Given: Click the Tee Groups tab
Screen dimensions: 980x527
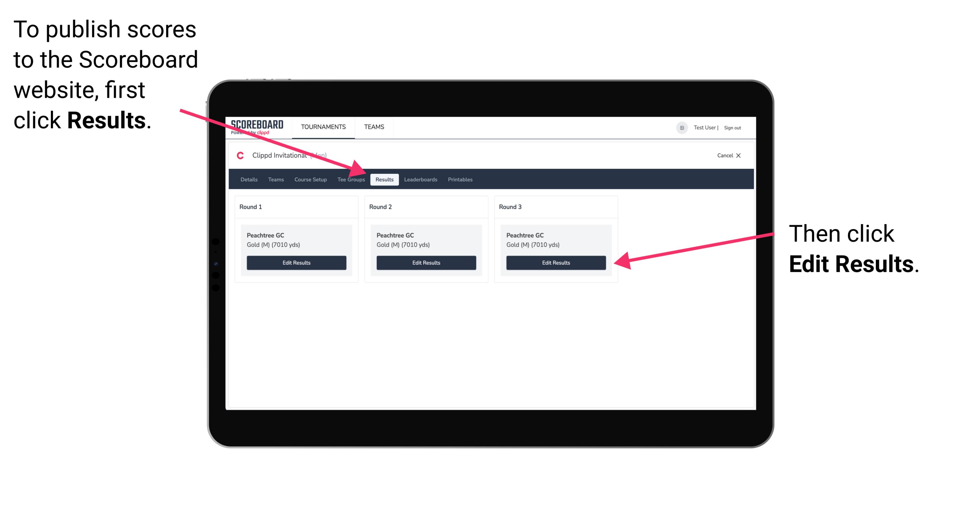Looking at the screenshot, I should pyautogui.click(x=352, y=180).
